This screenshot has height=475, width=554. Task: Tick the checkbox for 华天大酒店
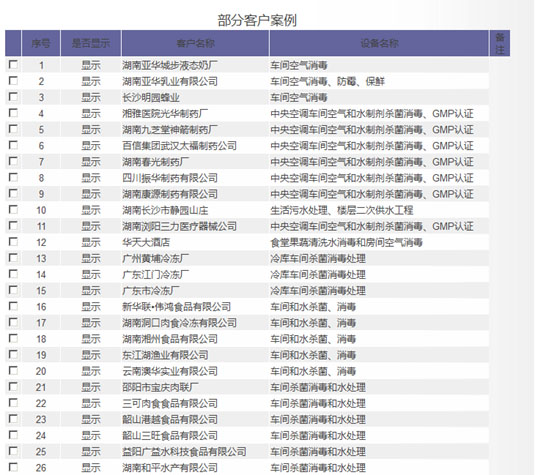(13, 241)
